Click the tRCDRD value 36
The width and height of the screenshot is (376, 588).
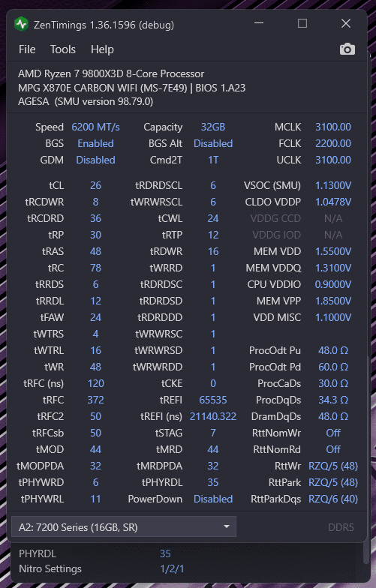[x=96, y=219]
